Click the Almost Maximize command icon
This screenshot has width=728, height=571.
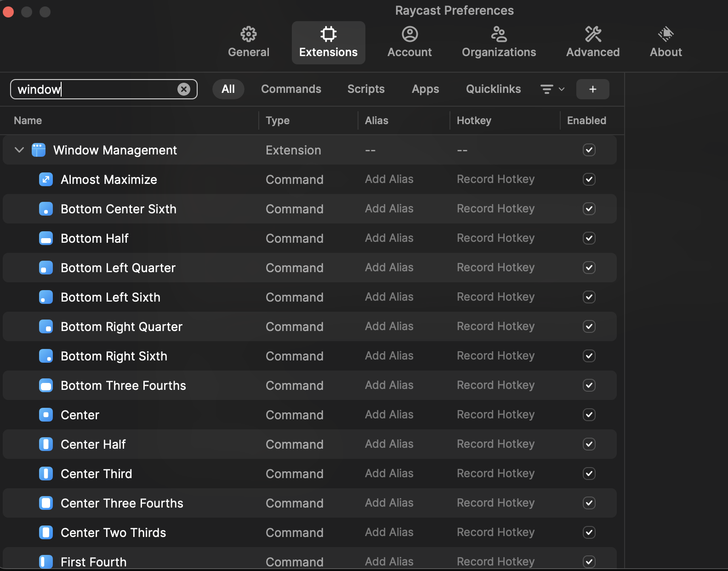[x=46, y=179]
